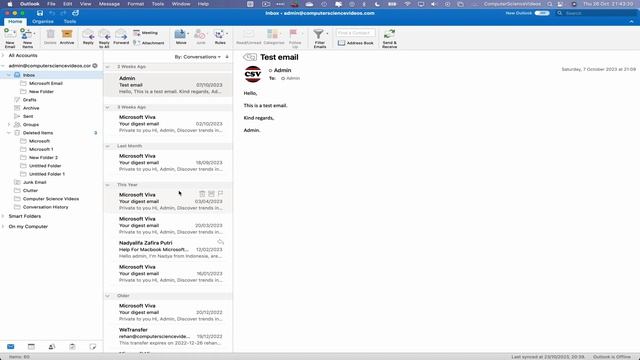Open the Address Book
640x360 pixels.
(356, 43)
